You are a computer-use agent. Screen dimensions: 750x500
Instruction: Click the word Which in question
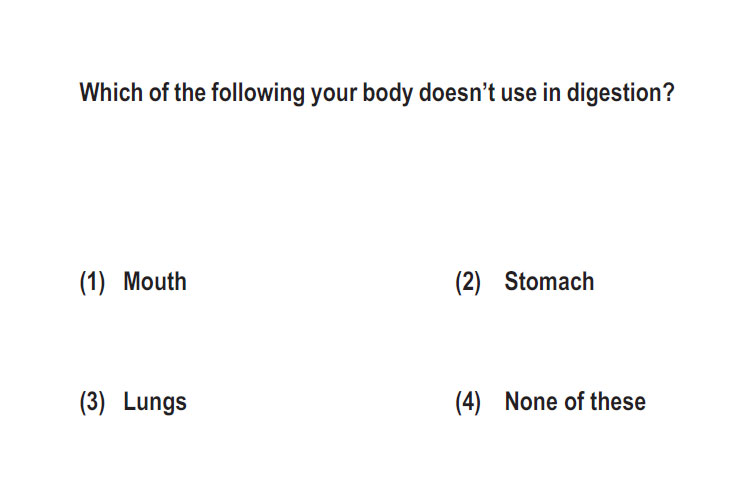[x=110, y=92]
